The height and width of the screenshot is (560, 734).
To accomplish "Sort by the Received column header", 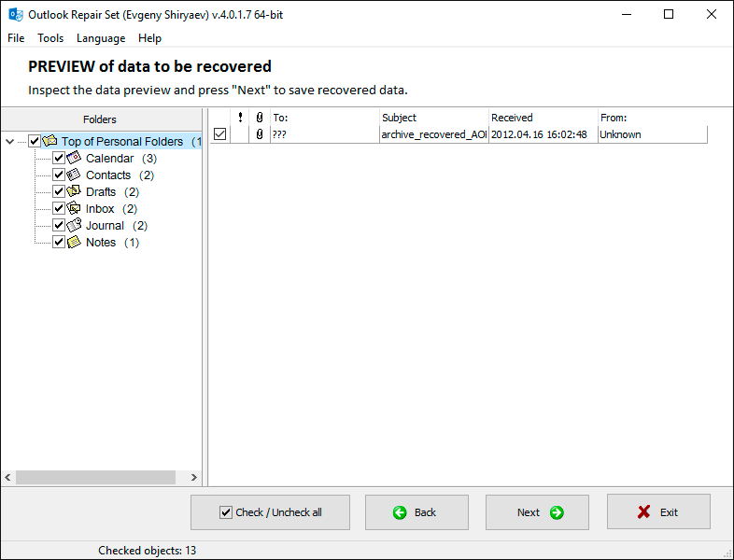I will coord(543,118).
